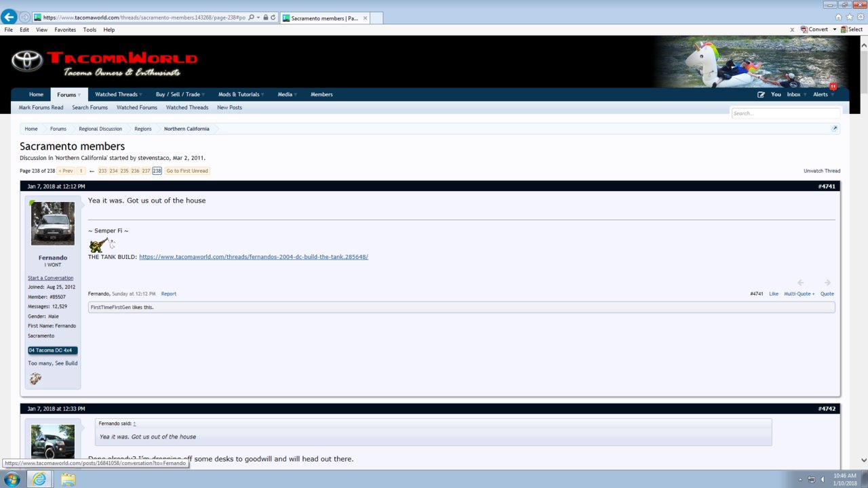Open the Members nav tab

click(321, 95)
